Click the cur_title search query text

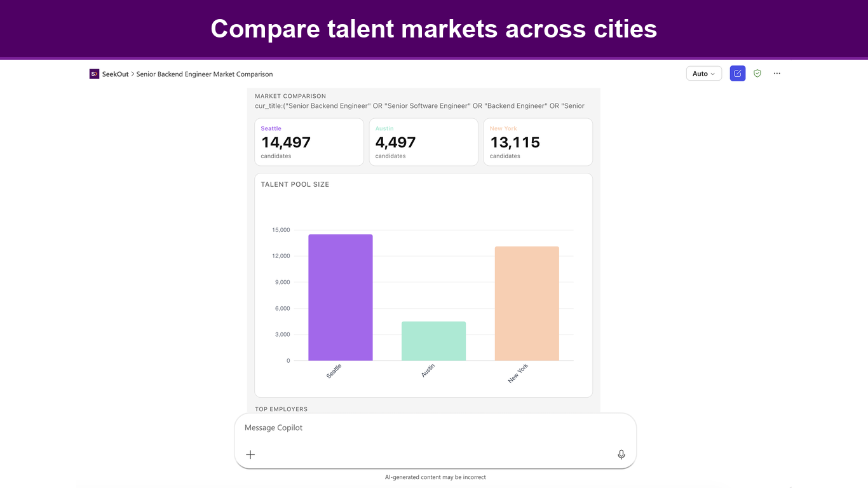[419, 106]
